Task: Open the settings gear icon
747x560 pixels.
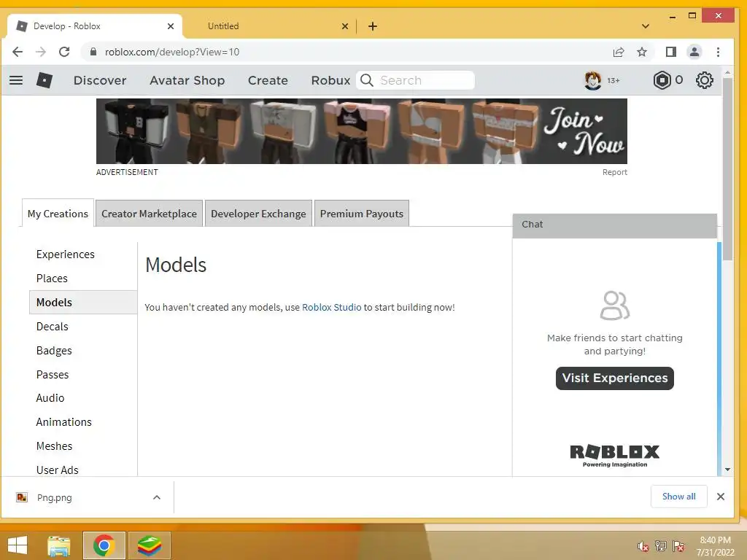Action: (704, 80)
